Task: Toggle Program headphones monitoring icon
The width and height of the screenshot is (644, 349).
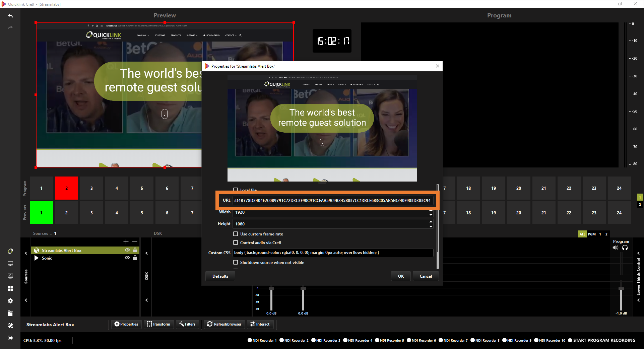Action: point(625,248)
